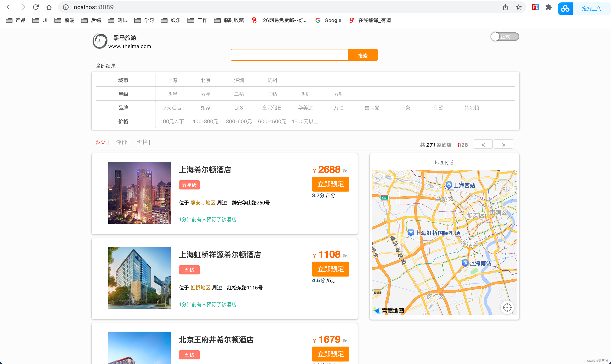Viewport: 611px width, 364px height.
Task: Sort hotels by 默认
Action: pos(101,142)
